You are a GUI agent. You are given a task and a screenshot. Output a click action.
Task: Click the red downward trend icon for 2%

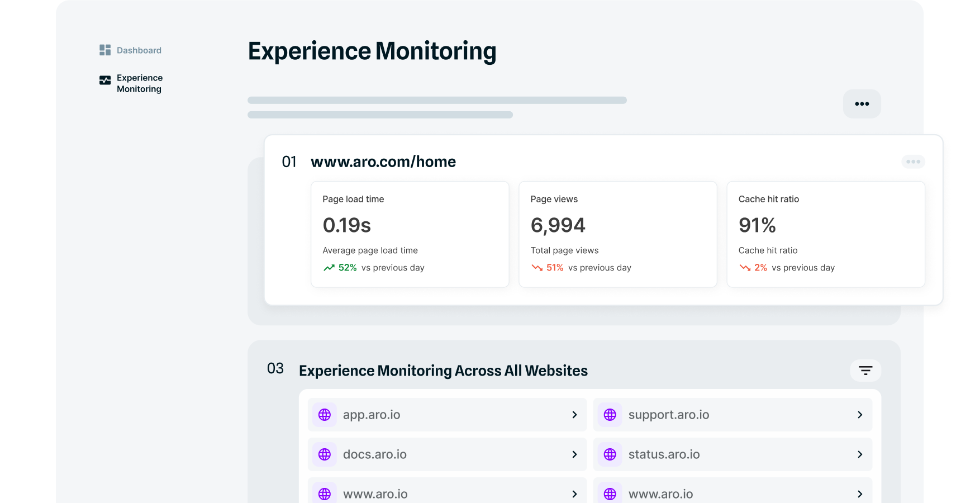point(745,268)
